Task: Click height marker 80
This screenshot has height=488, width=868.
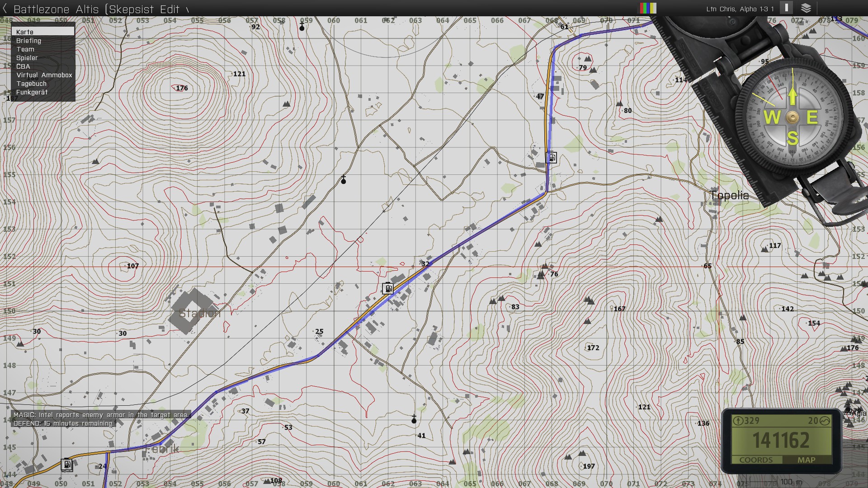Action: coord(627,111)
